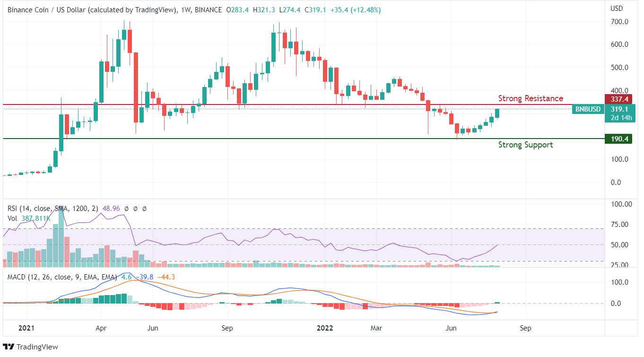Click the 700.0 price axis label
The height and width of the screenshot is (357, 644).
pyautogui.click(x=620, y=22)
